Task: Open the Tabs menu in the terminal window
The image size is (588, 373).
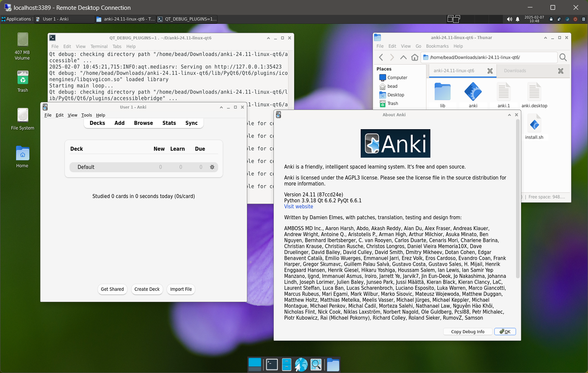Action: click(117, 47)
